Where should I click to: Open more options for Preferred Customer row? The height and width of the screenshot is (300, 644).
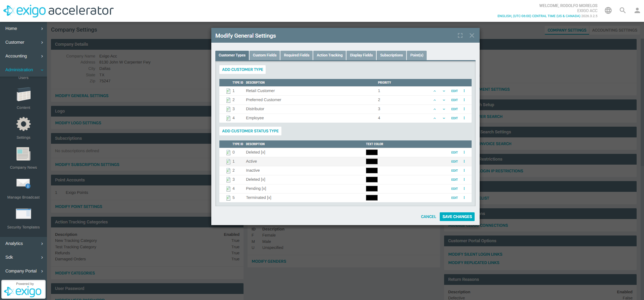[x=464, y=100]
